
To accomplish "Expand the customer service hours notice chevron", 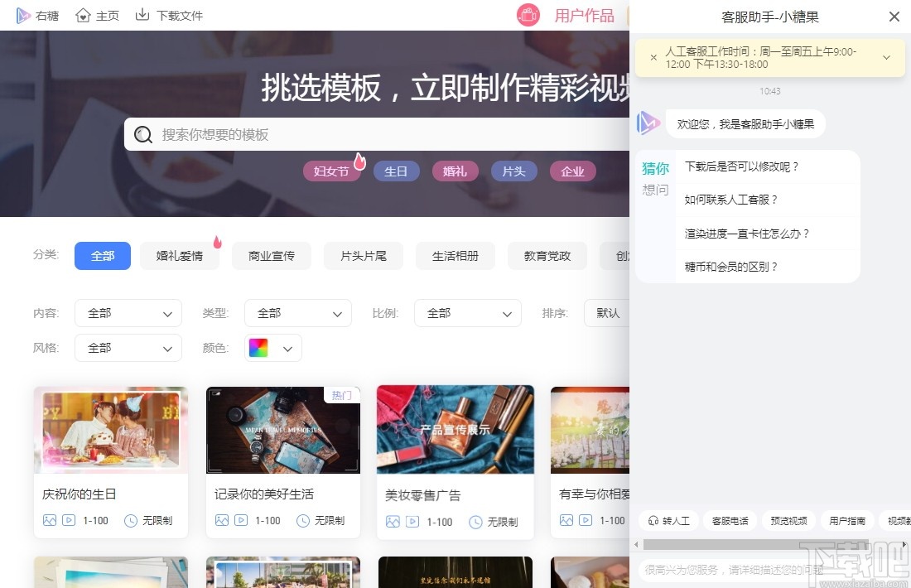I will tap(886, 57).
